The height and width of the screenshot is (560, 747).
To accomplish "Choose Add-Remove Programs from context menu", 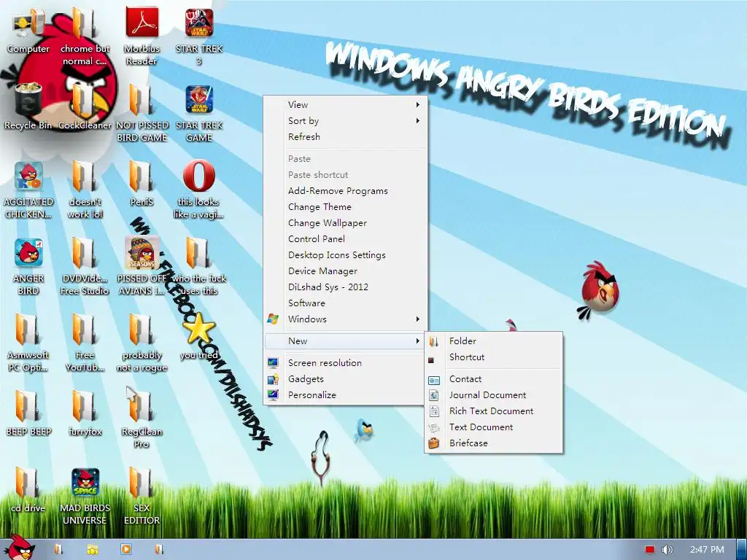I will pos(345,191).
